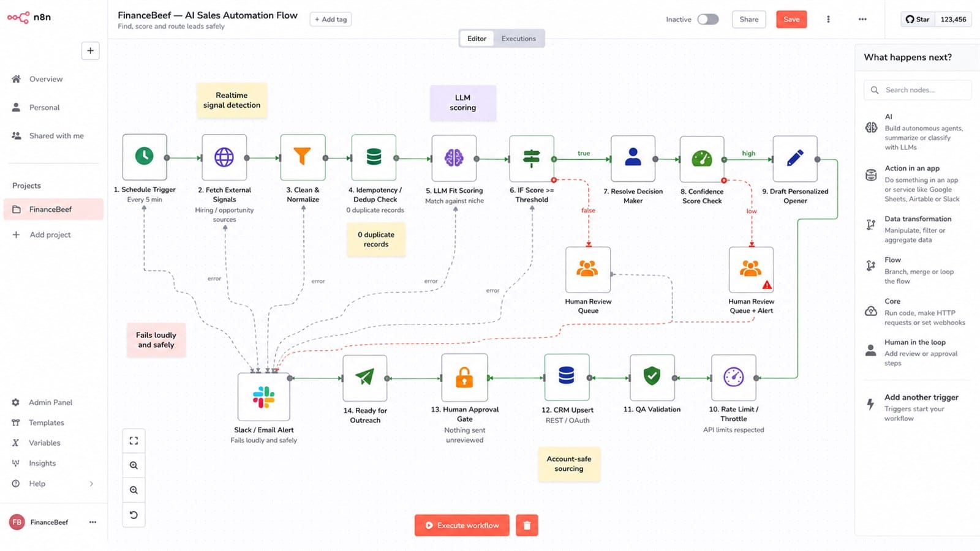Select the Fails loudly and safely sticky note
Image resolution: width=980 pixels, height=551 pixels.
[156, 340]
